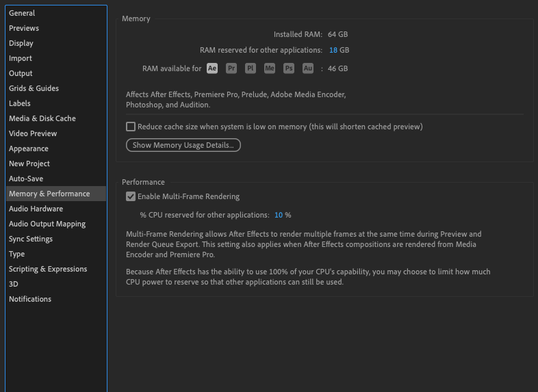Viewport: 538px width, 392px height.
Task: Open Show Memory Usage Details
Action: click(183, 145)
